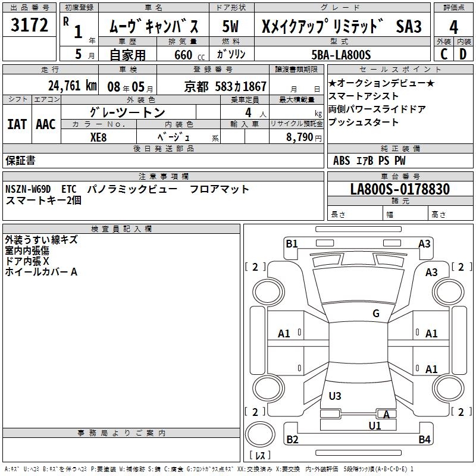Select sales point ★オークションデビュー★
The height and width of the screenshot is (476, 476).
point(381,83)
